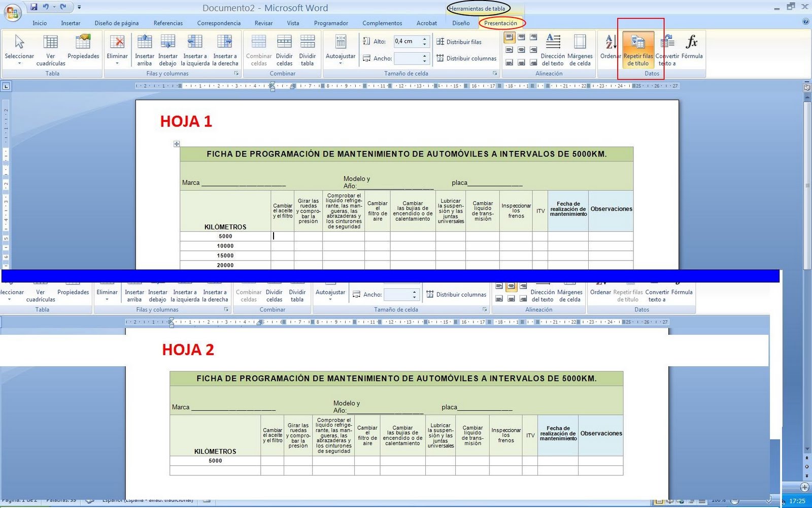The width and height of the screenshot is (812, 508).
Task: Enable bottom-right cell alignment
Action: 534,62
